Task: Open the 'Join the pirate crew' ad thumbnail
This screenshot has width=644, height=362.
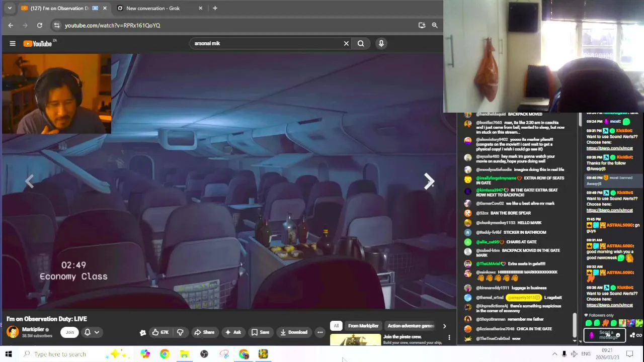Action: click(x=356, y=339)
